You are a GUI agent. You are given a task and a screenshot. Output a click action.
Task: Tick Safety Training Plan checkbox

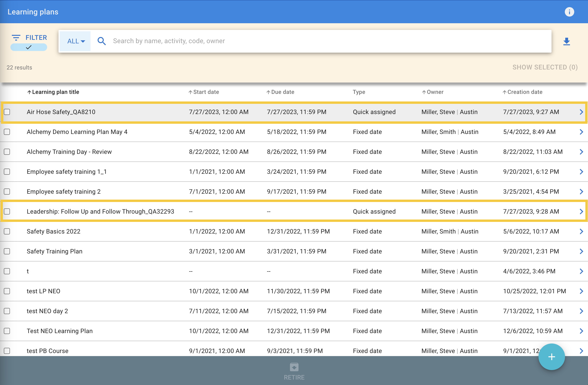(7, 252)
